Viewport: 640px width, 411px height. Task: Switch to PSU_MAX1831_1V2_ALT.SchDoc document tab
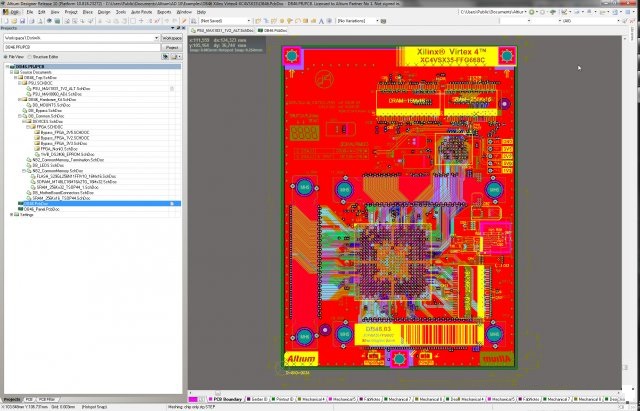coord(222,31)
